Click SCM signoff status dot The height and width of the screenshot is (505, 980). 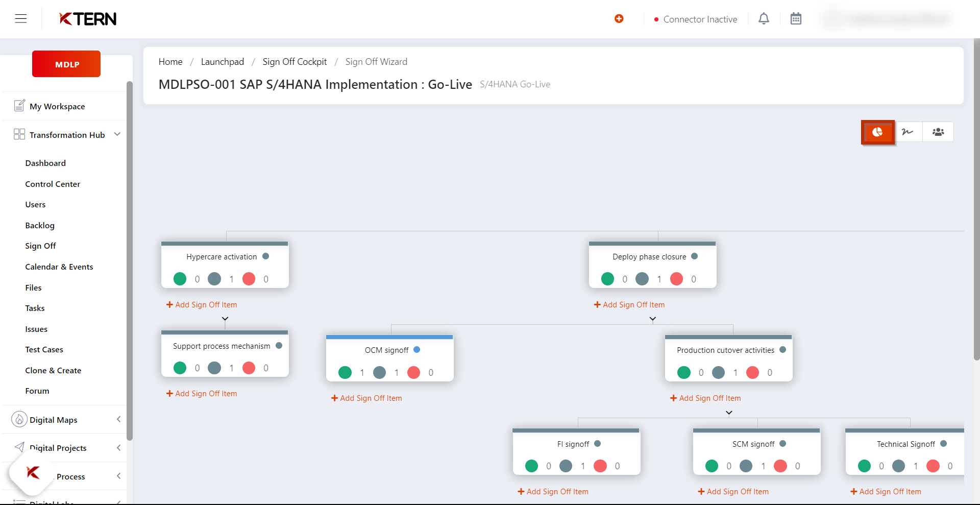click(x=783, y=444)
